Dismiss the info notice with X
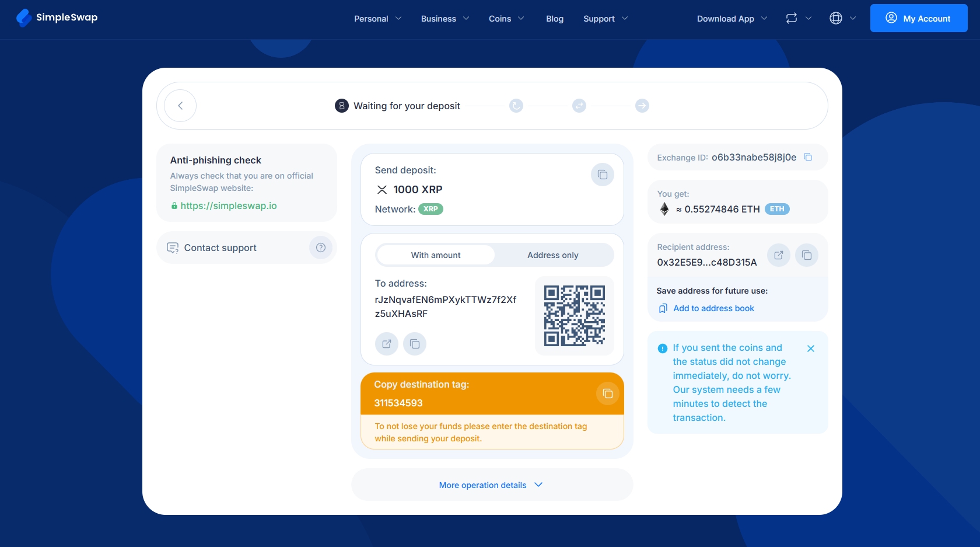Screen dimensions: 980x547 [811, 349]
